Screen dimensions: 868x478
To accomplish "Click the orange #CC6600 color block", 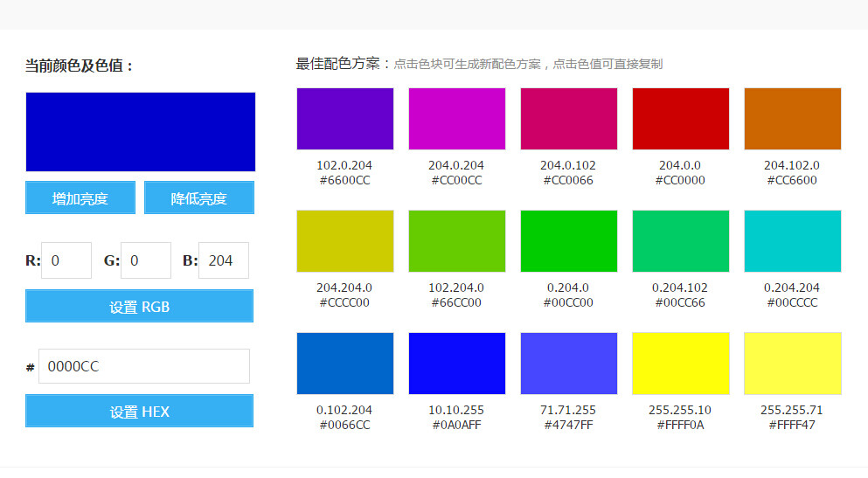I will tap(792, 119).
